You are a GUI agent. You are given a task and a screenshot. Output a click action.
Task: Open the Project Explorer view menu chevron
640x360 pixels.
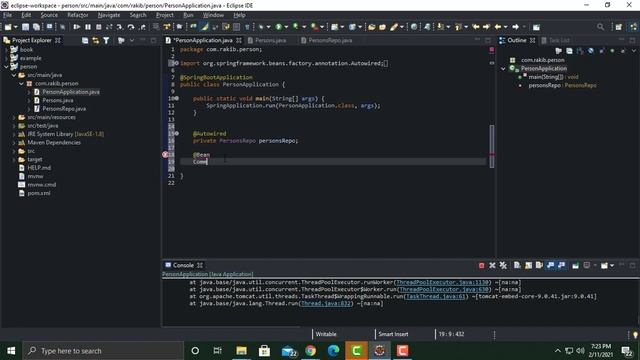click(132, 40)
